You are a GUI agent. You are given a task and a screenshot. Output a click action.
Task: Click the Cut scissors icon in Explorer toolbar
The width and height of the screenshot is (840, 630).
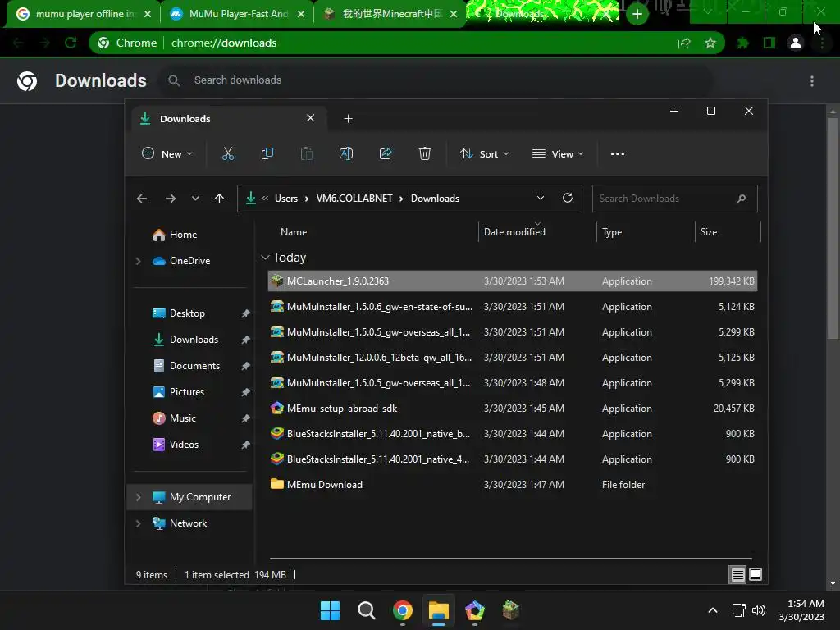click(228, 153)
